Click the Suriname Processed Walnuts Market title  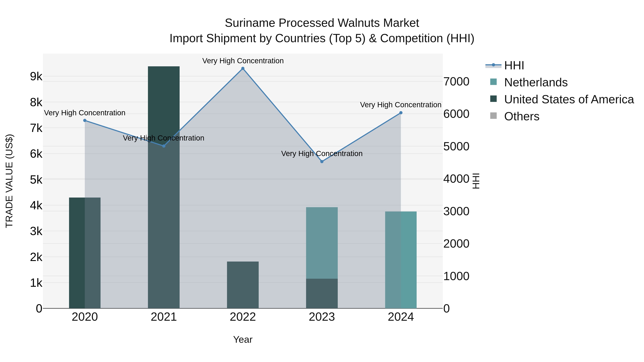(322, 23)
